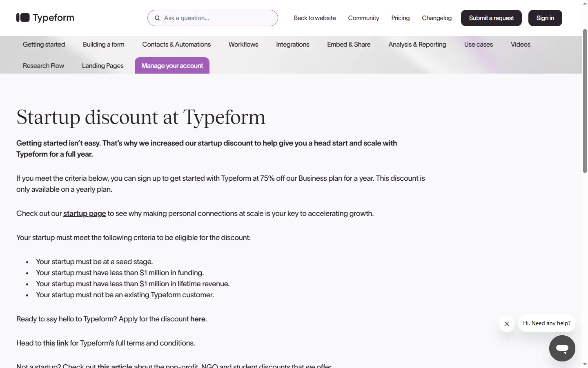
Task: Click Submit a request button
Action: pos(491,18)
